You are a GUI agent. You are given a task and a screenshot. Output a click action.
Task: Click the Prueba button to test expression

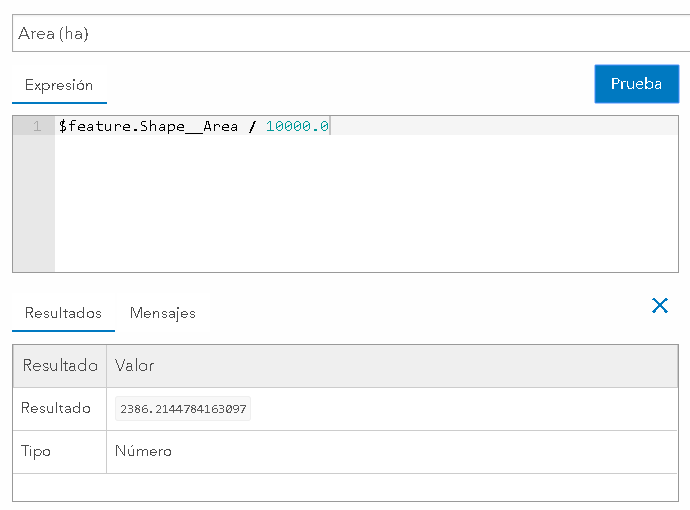click(636, 84)
